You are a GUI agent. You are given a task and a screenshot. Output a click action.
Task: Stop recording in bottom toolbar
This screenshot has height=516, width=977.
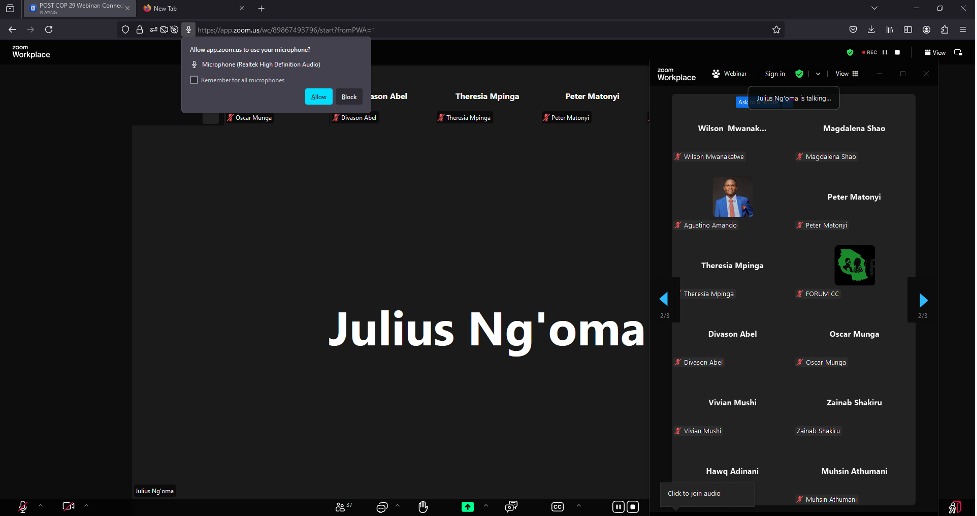[633, 507]
